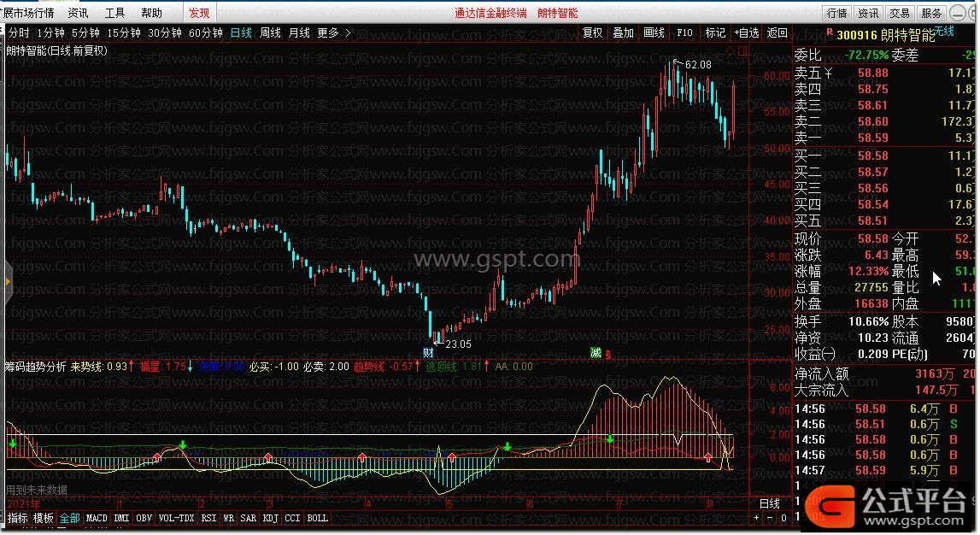980x535 pixels.
Task: Select stock code 300916 朗特智能 in quote panel
Action: tap(886, 35)
